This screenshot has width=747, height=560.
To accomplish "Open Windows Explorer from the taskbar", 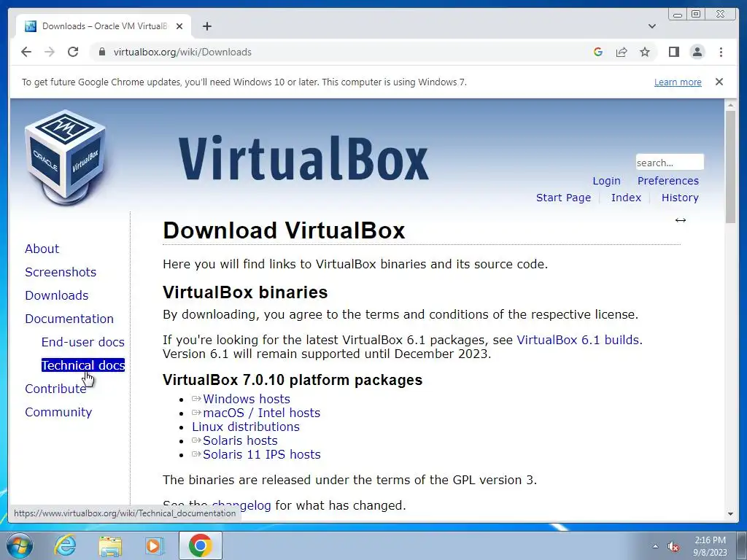I will pos(110,545).
